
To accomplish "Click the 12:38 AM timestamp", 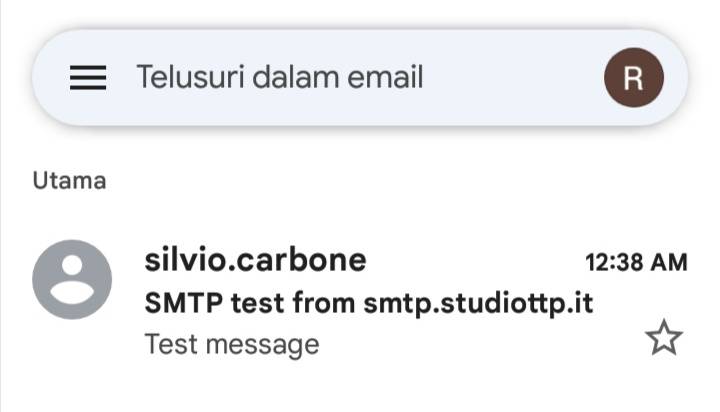I will point(636,263).
